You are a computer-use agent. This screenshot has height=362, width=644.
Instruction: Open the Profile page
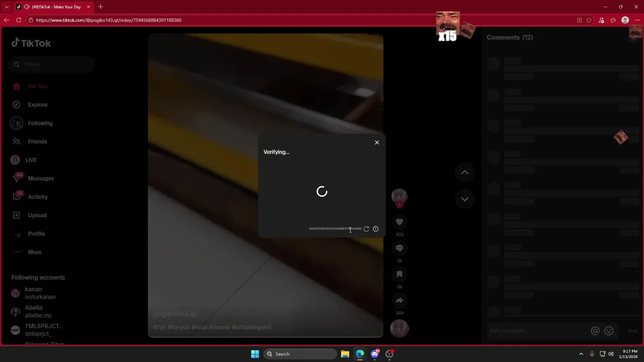coord(36,234)
